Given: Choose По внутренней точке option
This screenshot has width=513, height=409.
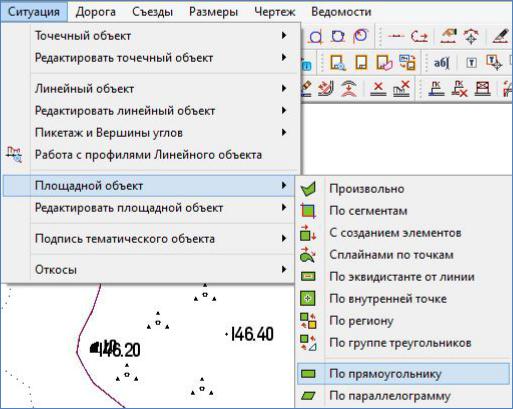Looking at the screenshot, I should pyautogui.click(x=404, y=299).
